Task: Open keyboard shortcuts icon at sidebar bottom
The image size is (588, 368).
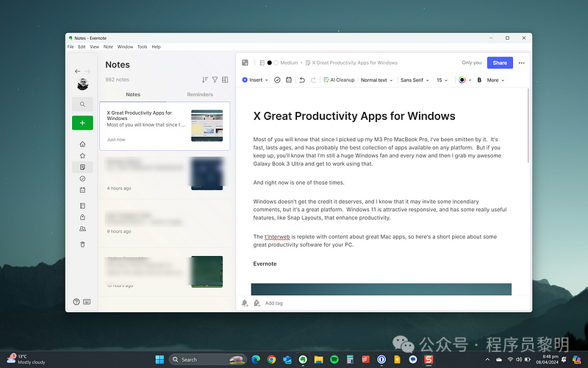Action: (x=87, y=302)
